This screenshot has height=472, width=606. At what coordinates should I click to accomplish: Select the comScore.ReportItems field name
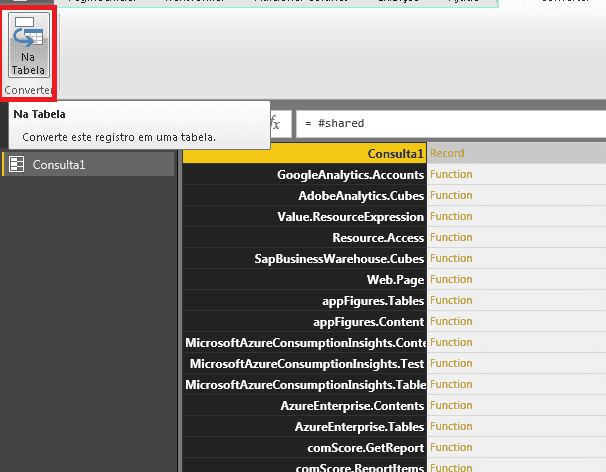[305, 465]
